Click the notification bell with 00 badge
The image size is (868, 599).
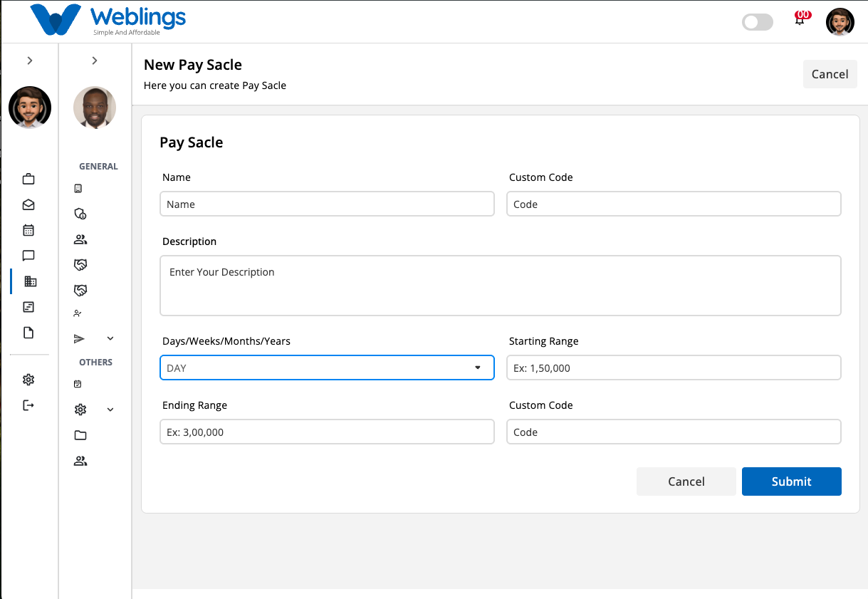pyautogui.click(x=801, y=19)
